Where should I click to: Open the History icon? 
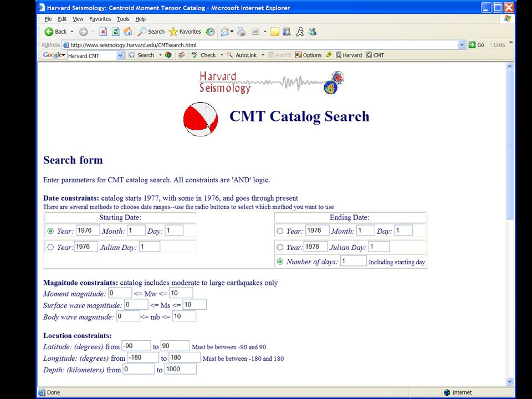click(x=210, y=32)
